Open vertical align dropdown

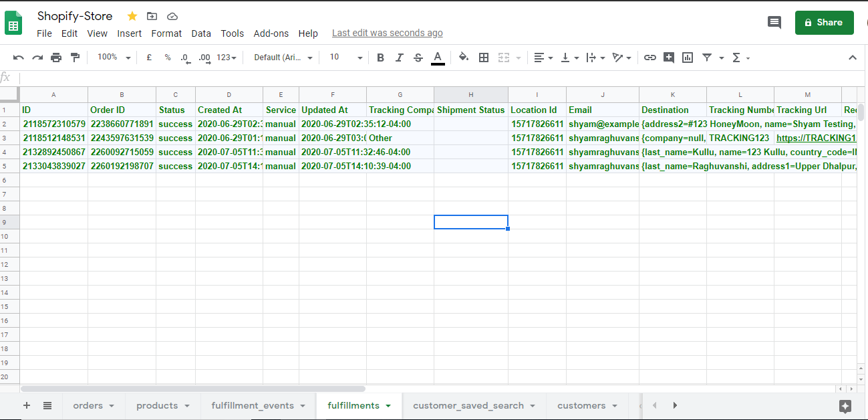pos(569,58)
